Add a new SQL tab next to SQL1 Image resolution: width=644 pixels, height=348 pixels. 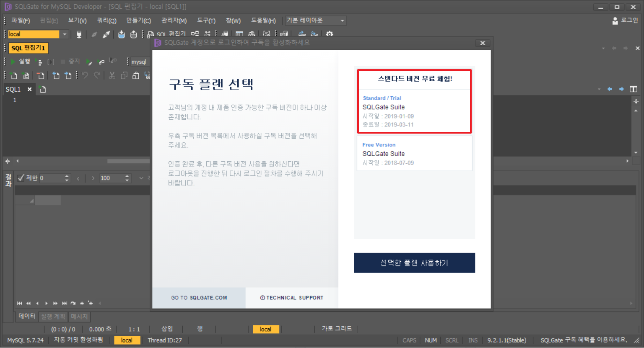click(x=42, y=89)
